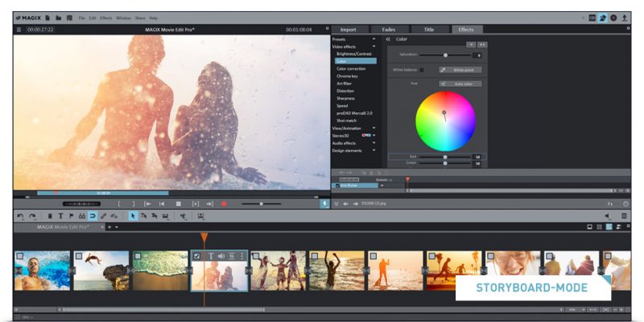Select the Distortion effect
The image size is (644, 322).
tap(345, 91)
